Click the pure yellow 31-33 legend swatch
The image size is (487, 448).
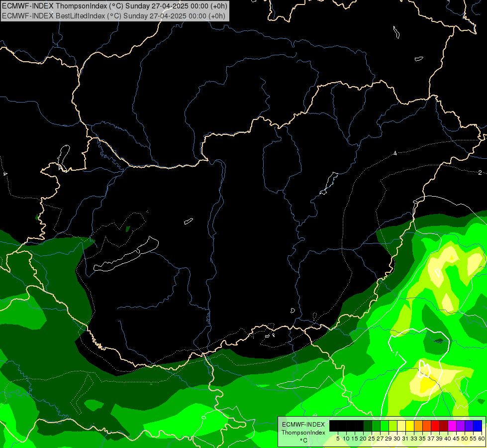[410, 426]
